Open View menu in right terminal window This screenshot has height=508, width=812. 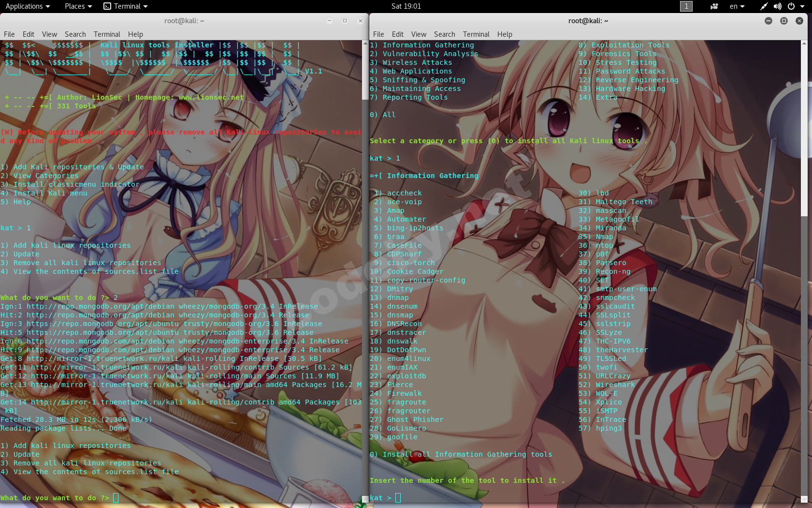[x=419, y=34]
